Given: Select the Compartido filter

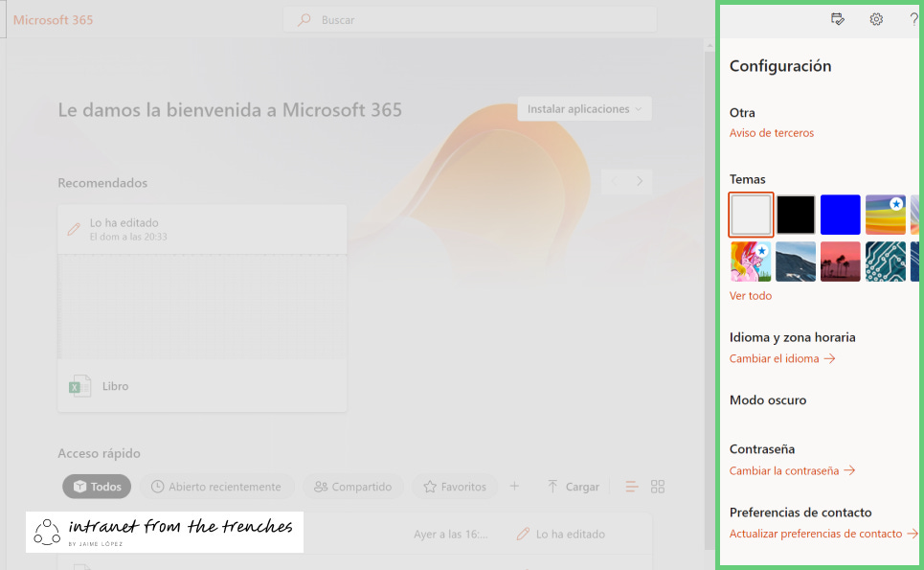Looking at the screenshot, I should [x=353, y=487].
